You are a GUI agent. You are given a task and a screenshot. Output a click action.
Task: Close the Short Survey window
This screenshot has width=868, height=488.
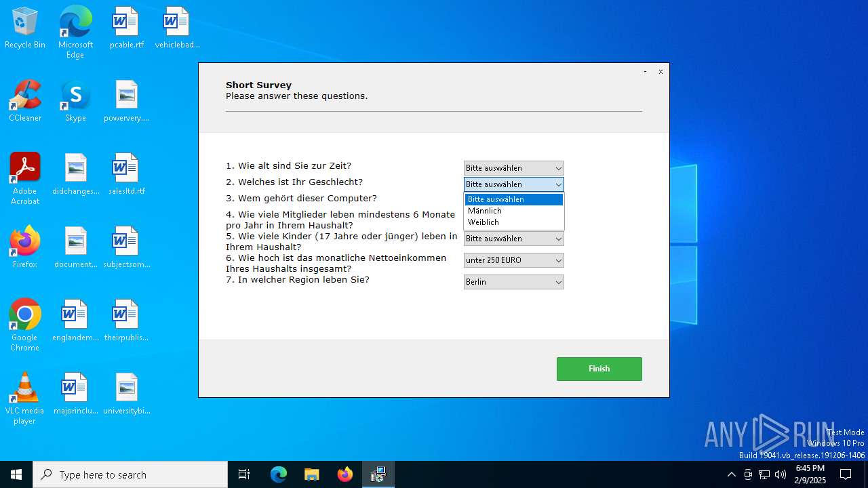tap(660, 71)
